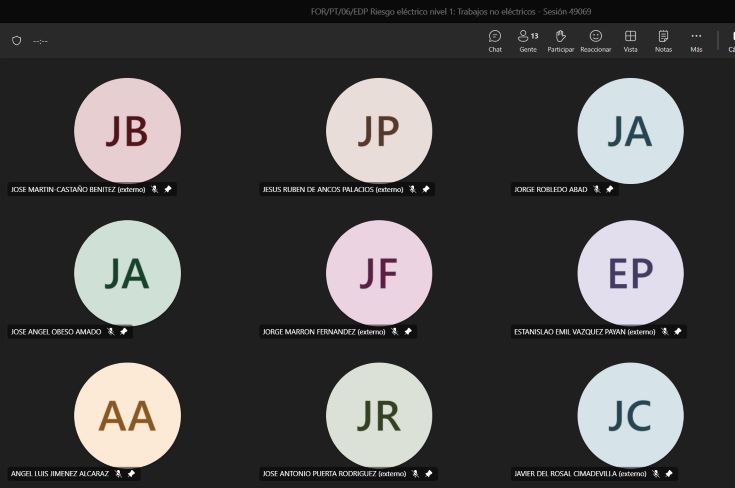Screen dimensions: 735x488
Task: Open the Chat panel
Action: point(495,41)
